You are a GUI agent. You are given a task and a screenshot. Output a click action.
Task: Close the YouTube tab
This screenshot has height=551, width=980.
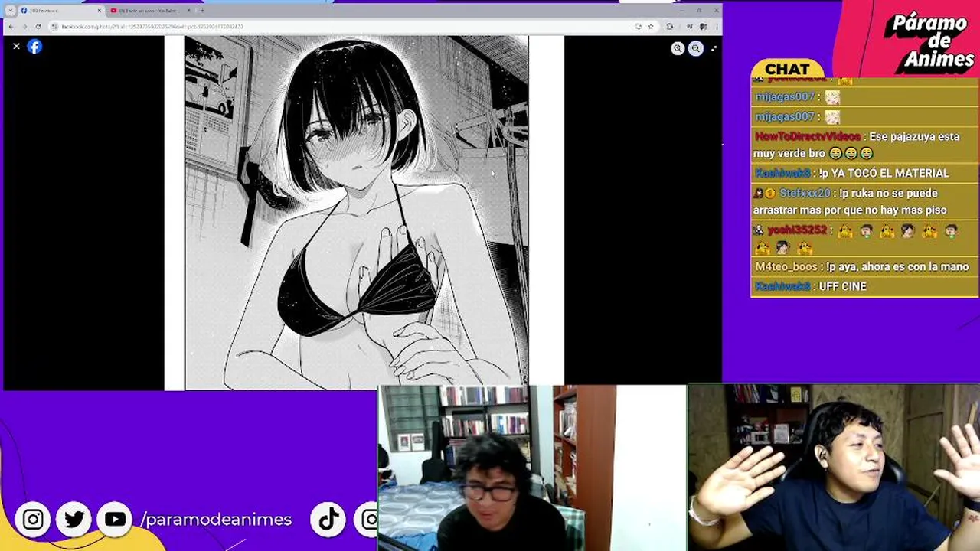pyautogui.click(x=188, y=11)
